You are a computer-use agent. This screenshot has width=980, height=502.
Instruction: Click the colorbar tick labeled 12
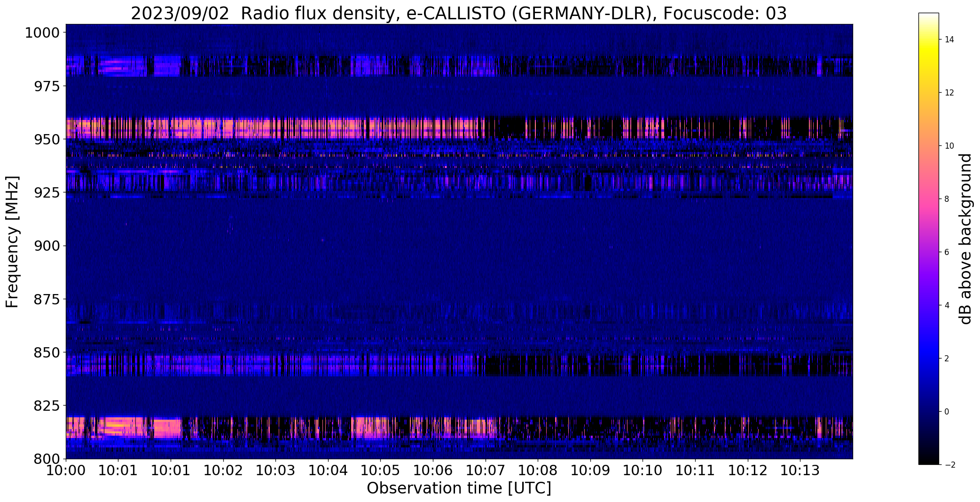949,93
